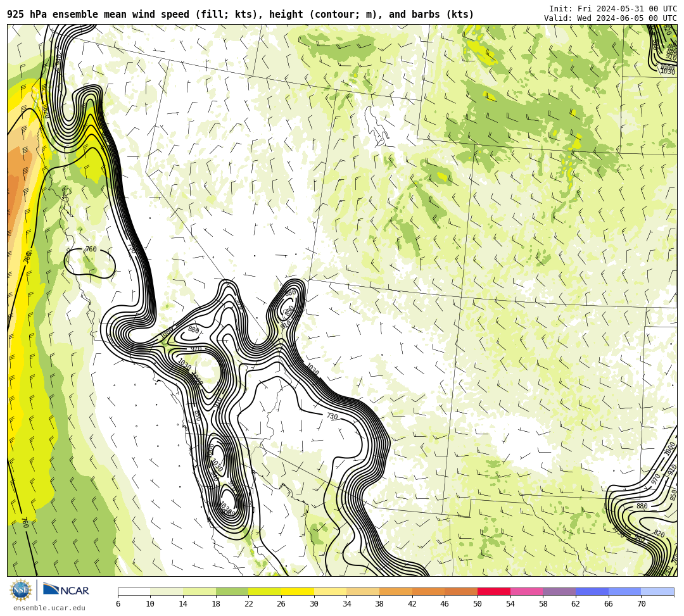Select the blue 62–66 kts colorbar segment

[x=592, y=591]
